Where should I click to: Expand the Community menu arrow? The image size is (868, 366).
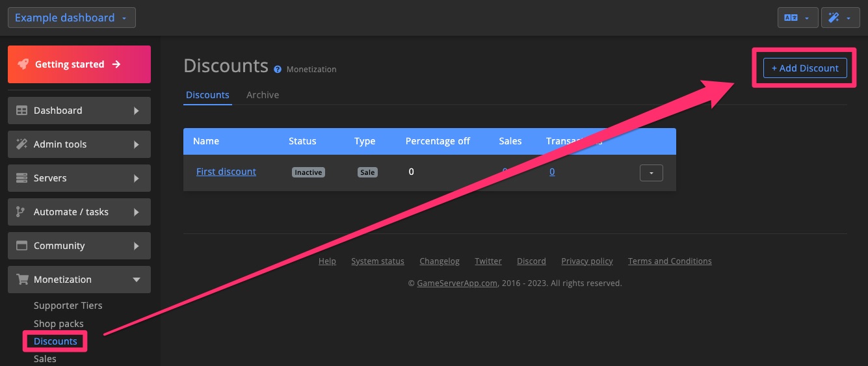[x=137, y=246]
